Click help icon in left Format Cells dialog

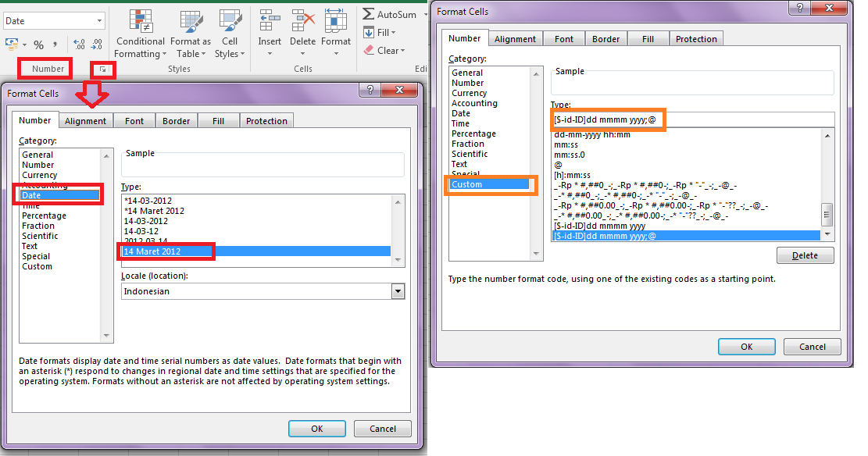pyautogui.click(x=370, y=90)
